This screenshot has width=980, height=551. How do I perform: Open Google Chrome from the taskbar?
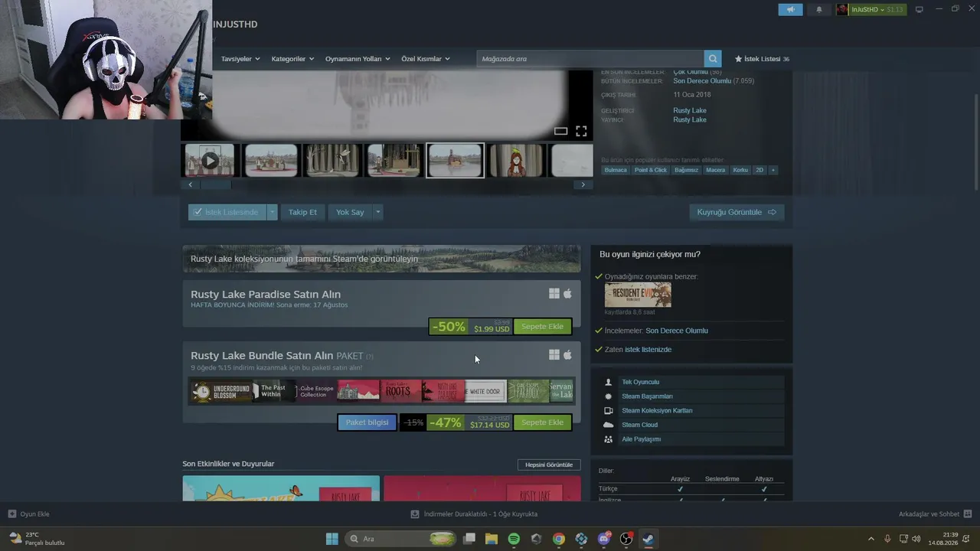559,539
